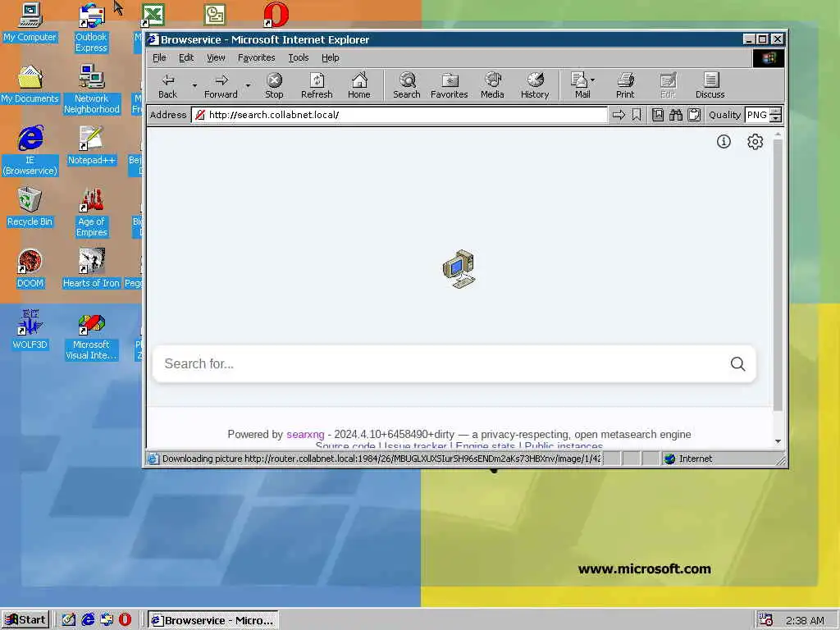
Task: Open the Edit menu
Action: click(186, 57)
